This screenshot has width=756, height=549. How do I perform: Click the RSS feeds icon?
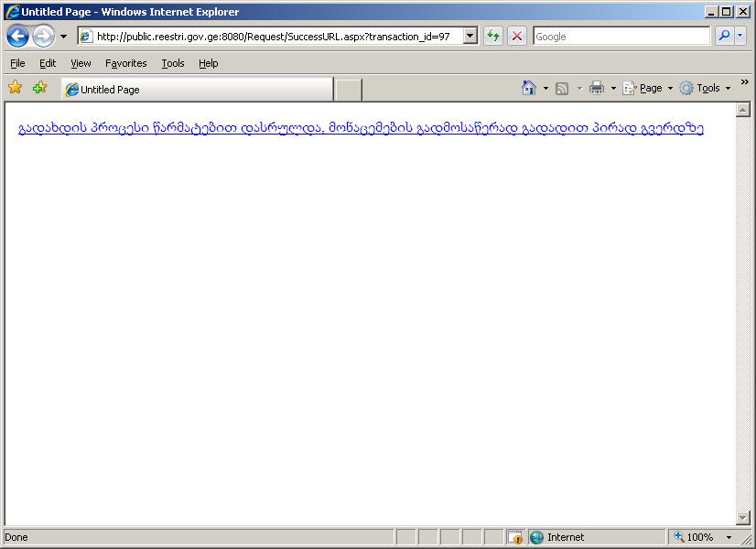click(x=562, y=88)
